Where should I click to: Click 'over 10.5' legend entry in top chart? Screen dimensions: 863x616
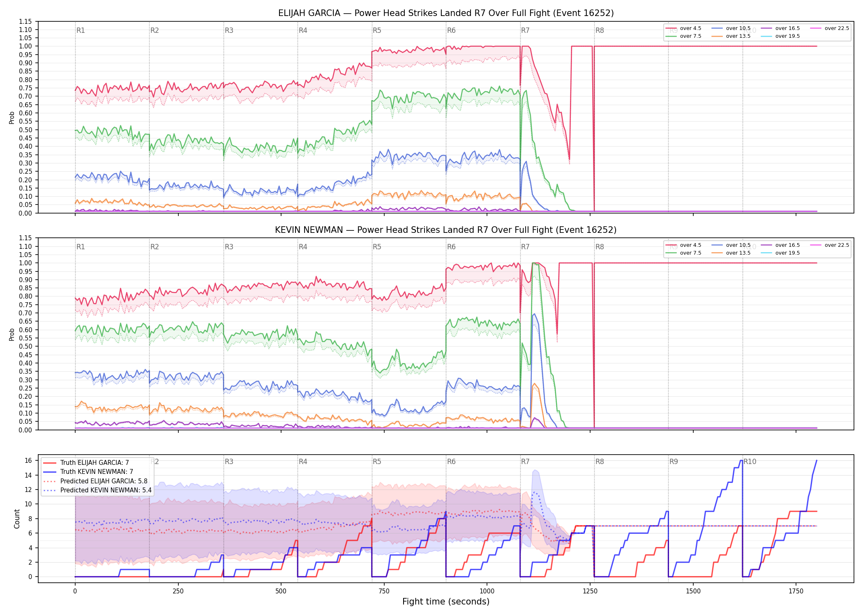tap(731, 28)
